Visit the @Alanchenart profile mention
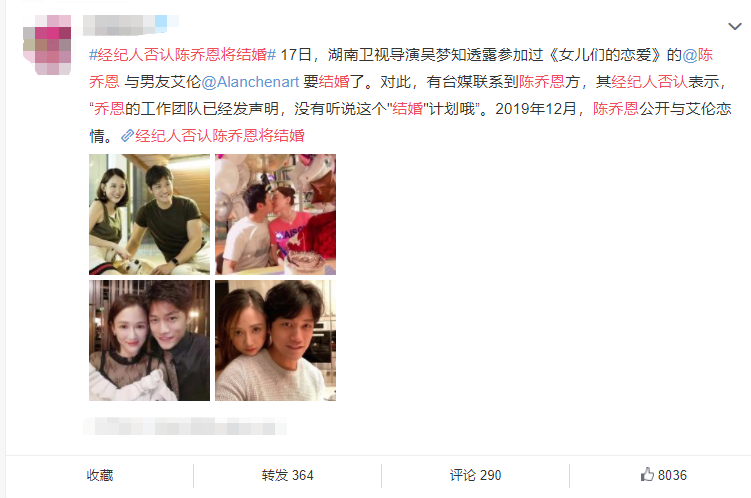 pos(250,82)
